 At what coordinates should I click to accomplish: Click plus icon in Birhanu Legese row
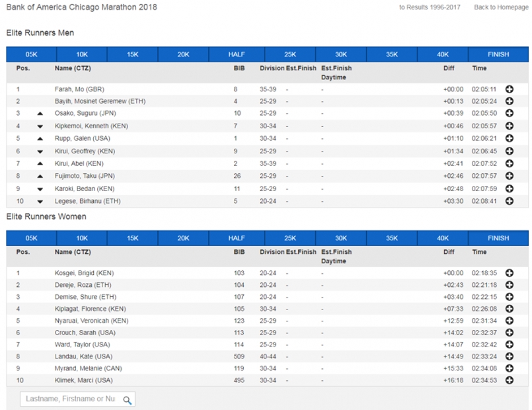point(510,201)
